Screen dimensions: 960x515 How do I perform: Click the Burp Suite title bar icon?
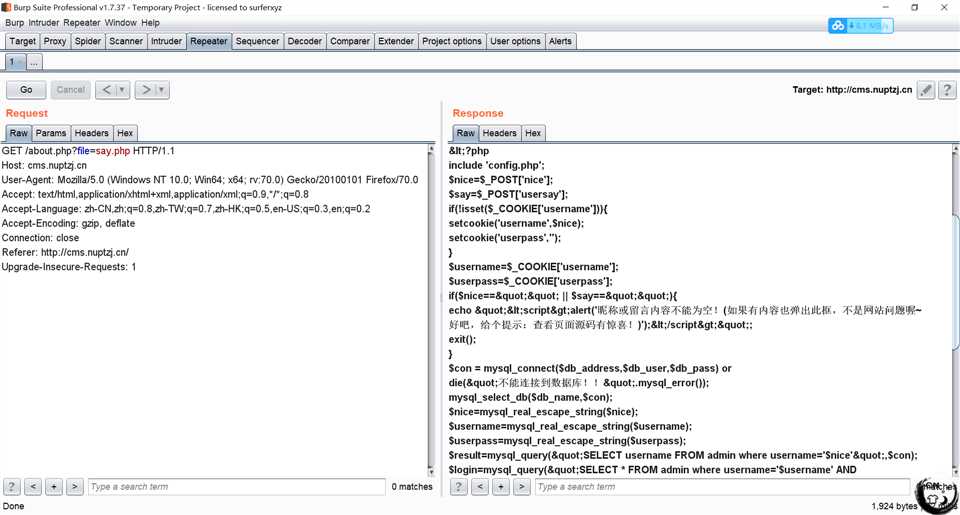pos(6,7)
